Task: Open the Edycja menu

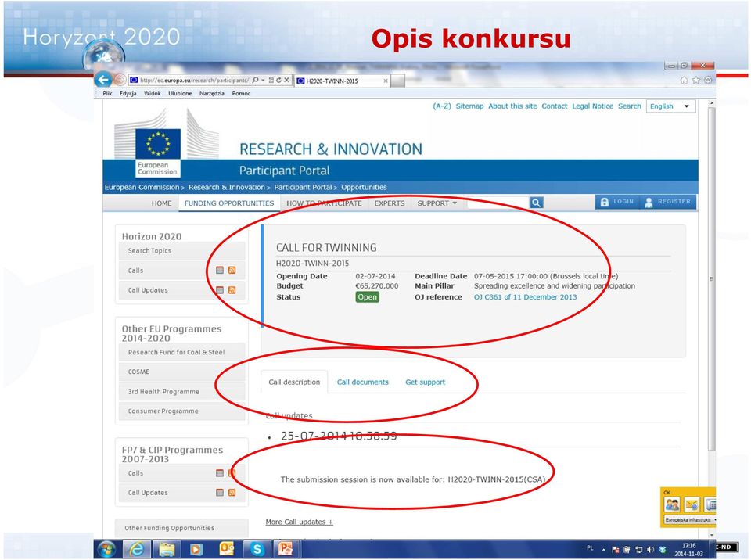Action: pyautogui.click(x=128, y=93)
